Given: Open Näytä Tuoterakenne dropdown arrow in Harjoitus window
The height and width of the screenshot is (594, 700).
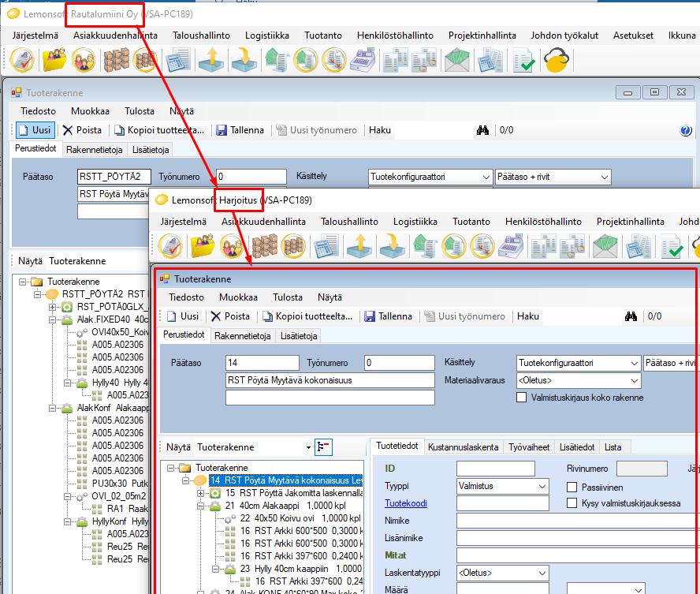Looking at the screenshot, I should click(308, 447).
